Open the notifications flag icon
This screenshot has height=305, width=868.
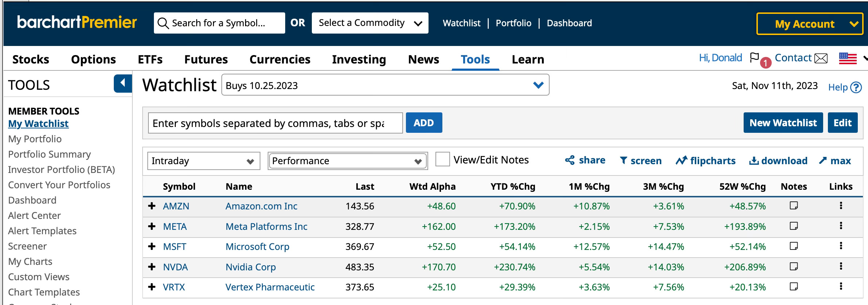click(754, 58)
